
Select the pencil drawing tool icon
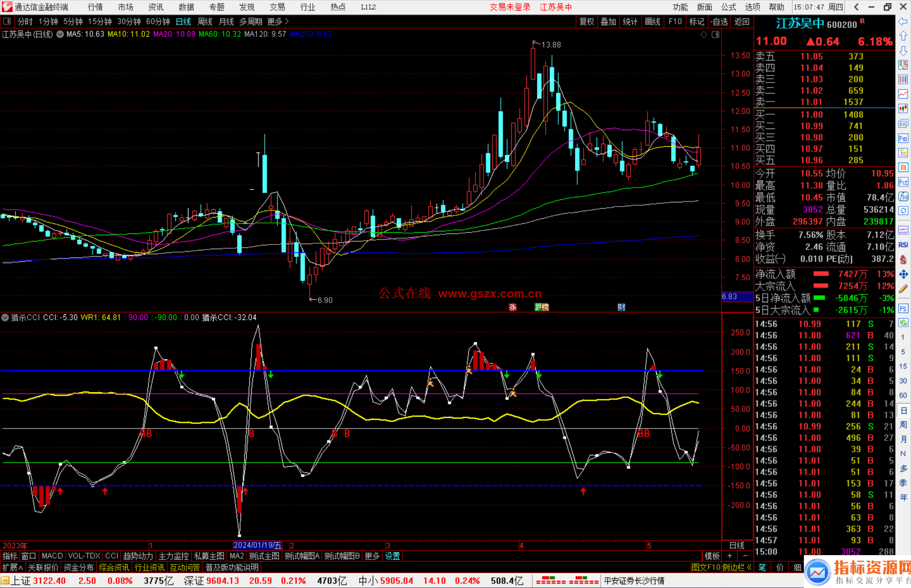(x=903, y=289)
